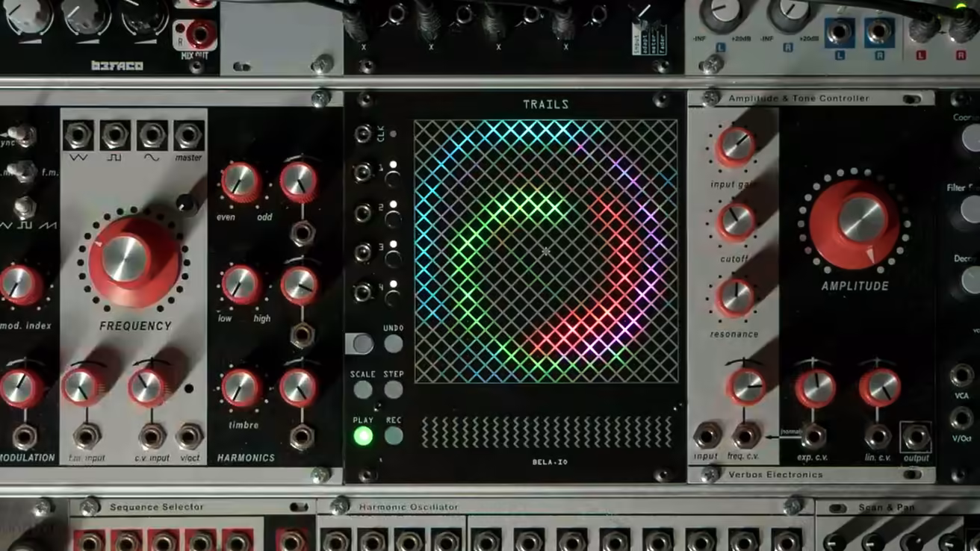The width and height of the screenshot is (980, 551).
Task: Click the cutoff knob
Action: (x=736, y=222)
